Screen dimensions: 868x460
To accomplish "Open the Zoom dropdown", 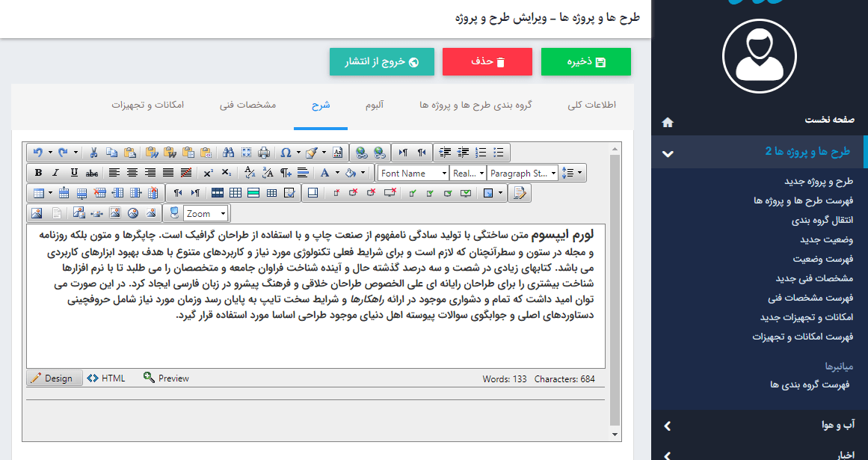I will [x=205, y=213].
